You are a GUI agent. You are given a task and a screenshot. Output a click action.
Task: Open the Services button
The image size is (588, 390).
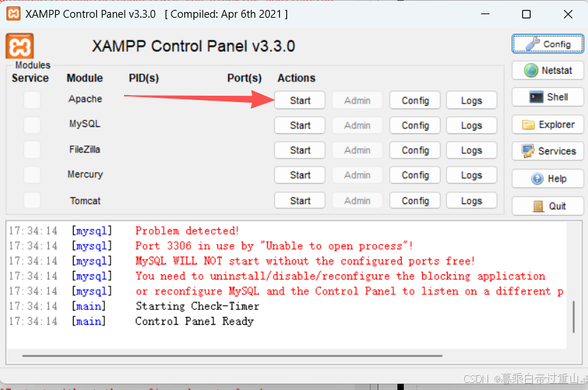[548, 151]
